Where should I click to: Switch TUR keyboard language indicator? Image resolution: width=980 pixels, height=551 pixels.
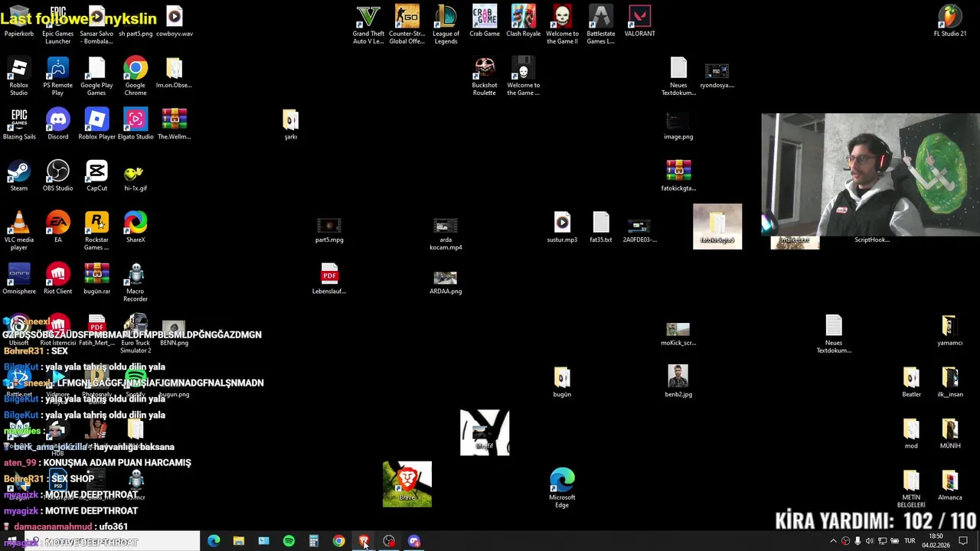[910, 541]
